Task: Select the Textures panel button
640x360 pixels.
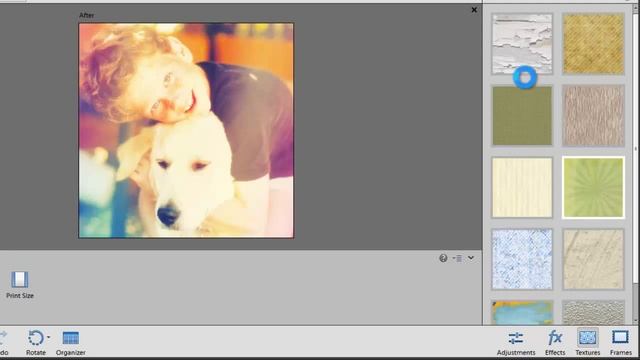Action: (588, 342)
